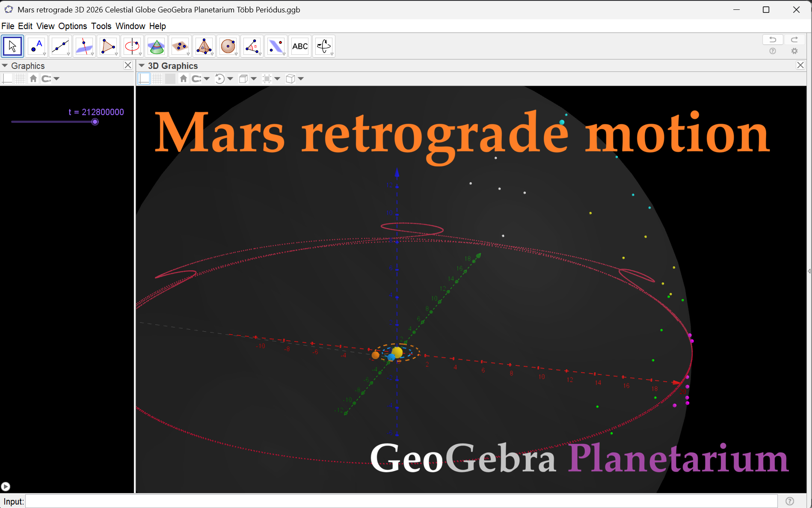Choose the Rotate 3D Graphics View tool
The image size is (812, 508).
pyautogui.click(x=324, y=46)
